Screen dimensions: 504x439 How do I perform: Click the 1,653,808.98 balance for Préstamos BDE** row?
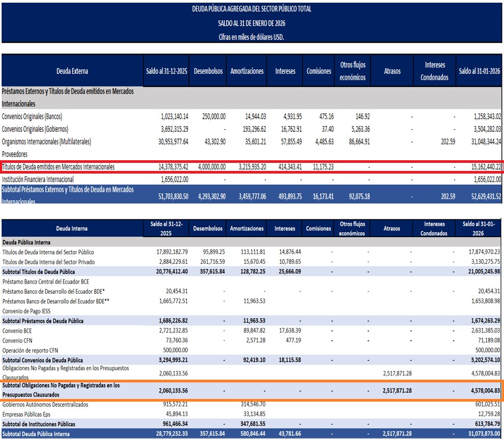486,301
